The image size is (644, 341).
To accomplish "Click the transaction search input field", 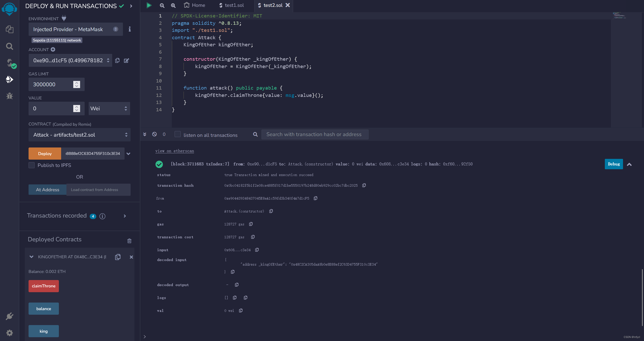I will point(315,134).
